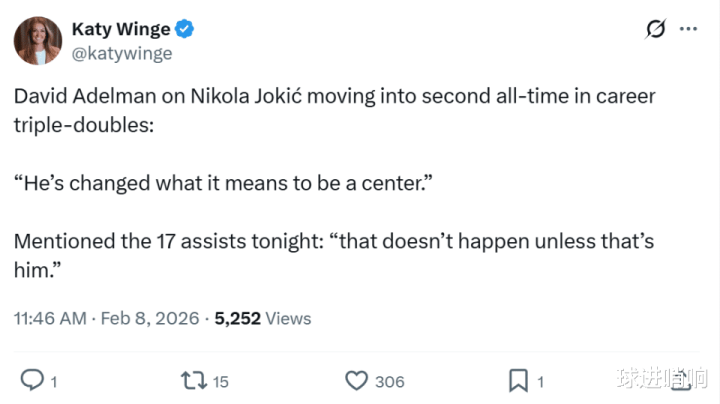Viewport: 720px width, 404px height.
Task: Click the blue verified badge
Action: pos(184,29)
